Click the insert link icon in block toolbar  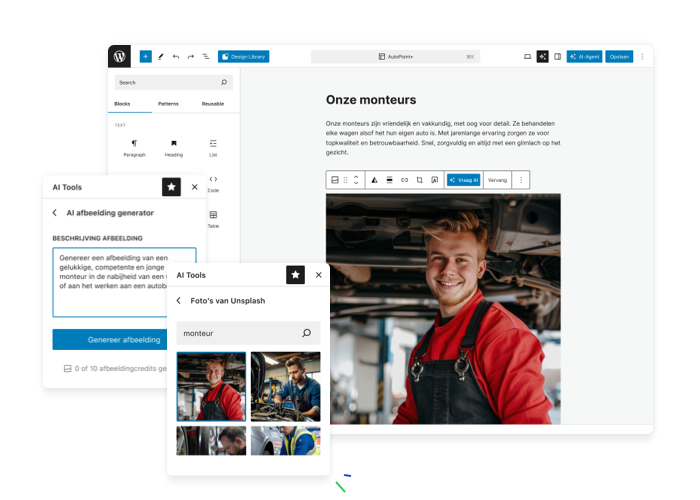404,180
